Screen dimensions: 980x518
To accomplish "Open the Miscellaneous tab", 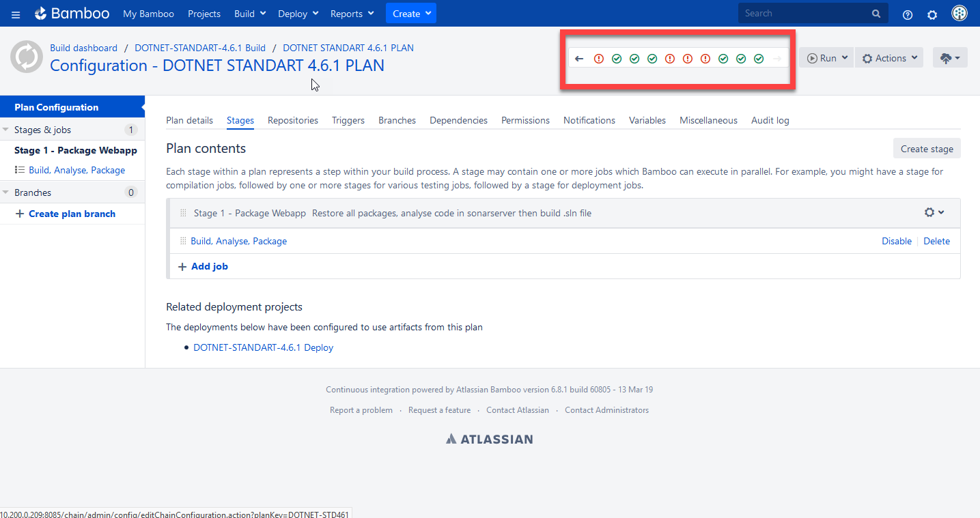I will click(x=708, y=121).
